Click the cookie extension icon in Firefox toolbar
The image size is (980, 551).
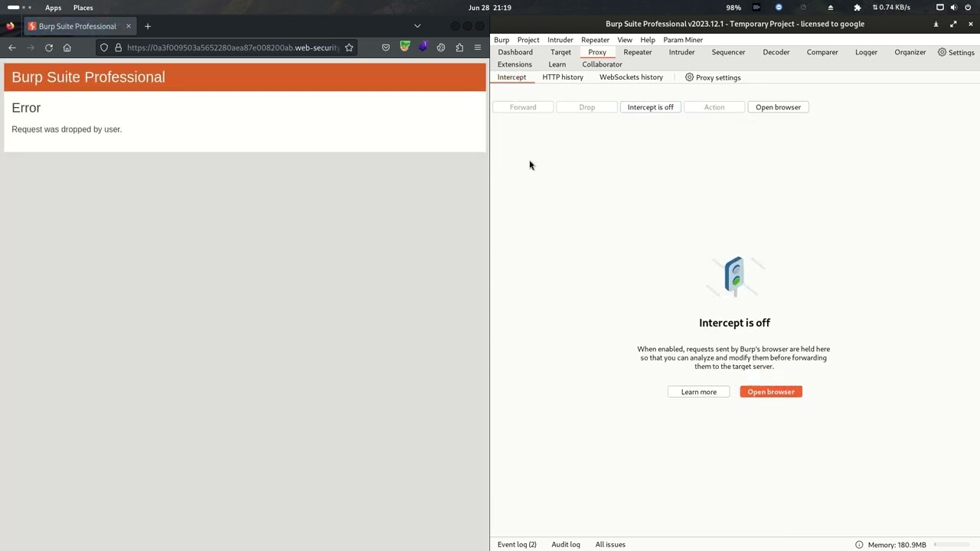tap(441, 47)
